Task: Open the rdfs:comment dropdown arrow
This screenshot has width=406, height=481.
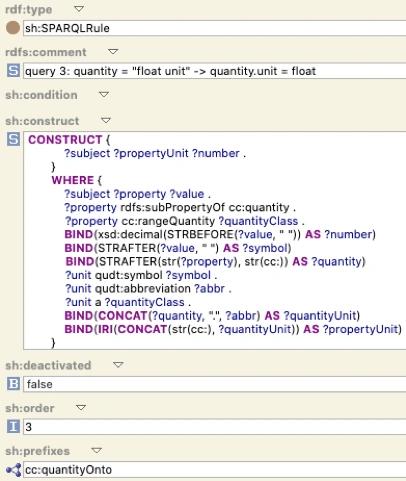Action: point(113,52)
